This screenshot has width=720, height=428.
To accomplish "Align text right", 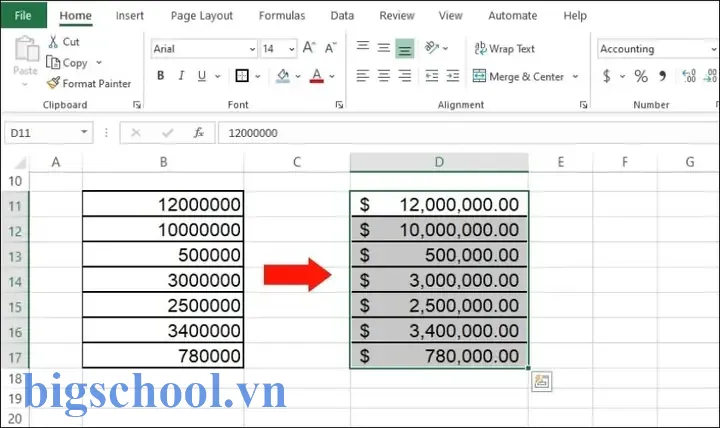I will [405, 75].
